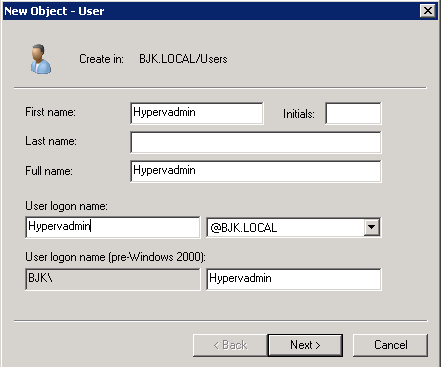The width and height of the screenshot is (441, 367).
Task: Click the User logon name field
Action: pyautogui.click(x=113, y=227)
